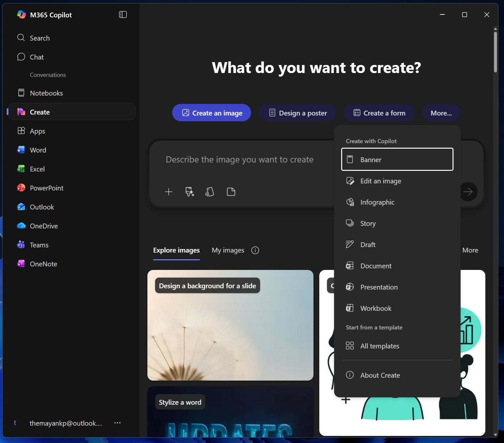Open Teams from the sidebar
The width and height of the screenshot is (504, 443).
tap(39, 245)
